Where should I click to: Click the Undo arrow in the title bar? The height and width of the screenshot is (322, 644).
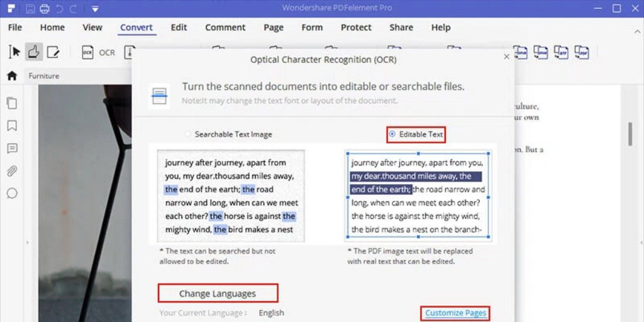click(x=60, y=9)
